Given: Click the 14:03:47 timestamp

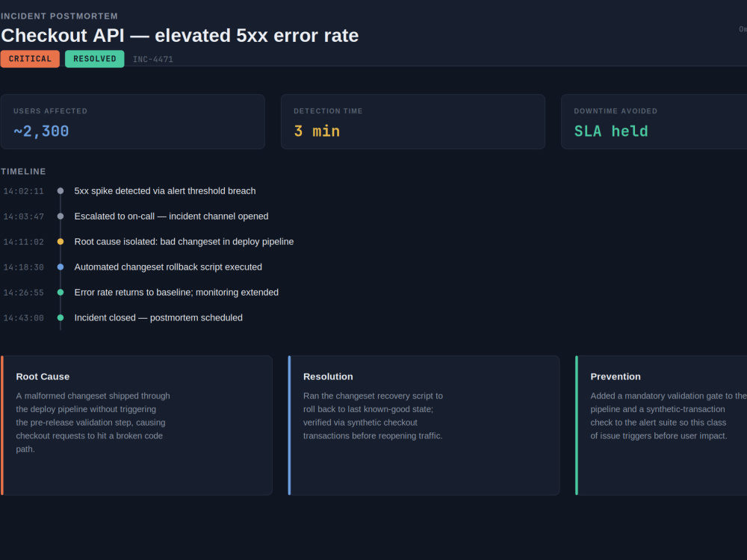Looking at the screenshot, I should (x=23, y=217).
